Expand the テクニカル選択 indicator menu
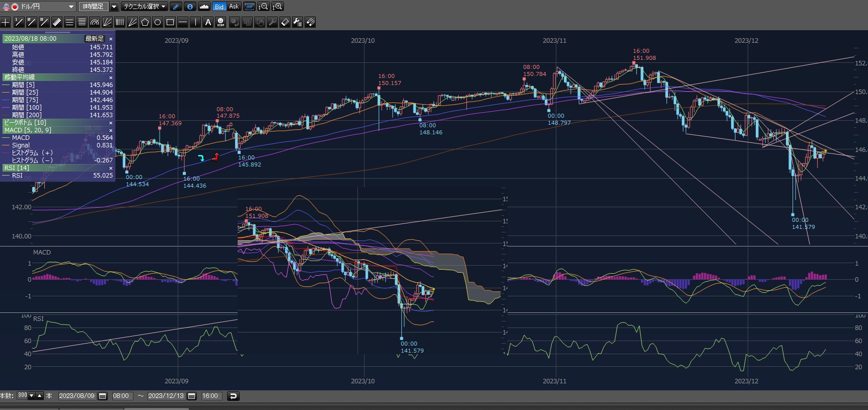The image size is (868, 410). click(145, 7)
